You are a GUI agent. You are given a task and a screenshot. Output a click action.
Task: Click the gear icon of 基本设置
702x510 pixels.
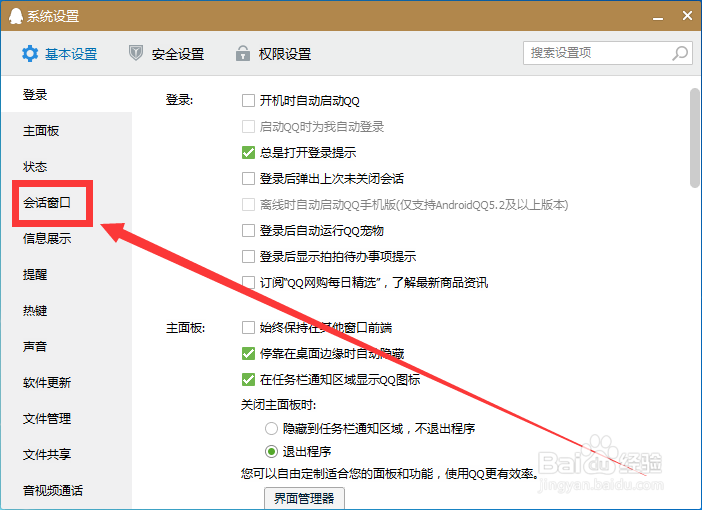[30, 54]
